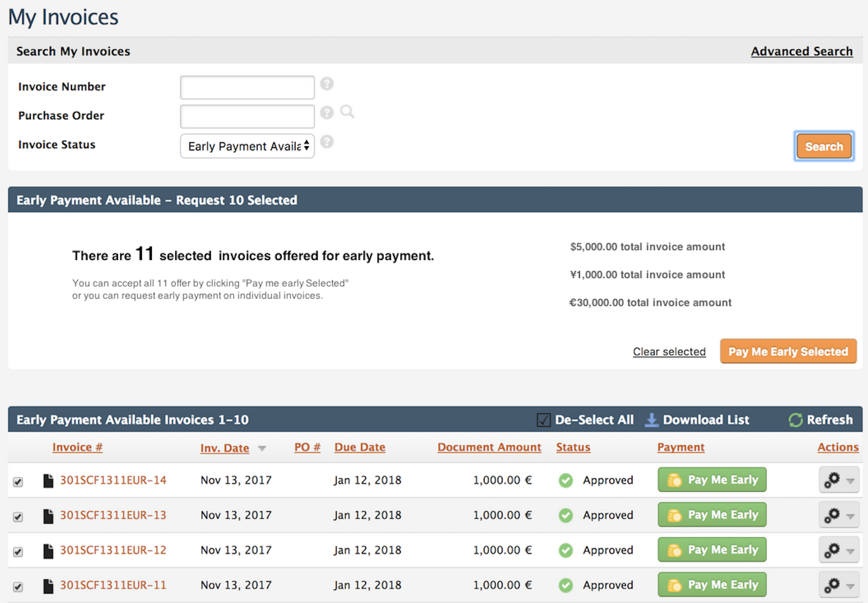Click the green Approved status icon for 301SCF1311EUR-12
The image size is (868, 603).
pos(565,550)
